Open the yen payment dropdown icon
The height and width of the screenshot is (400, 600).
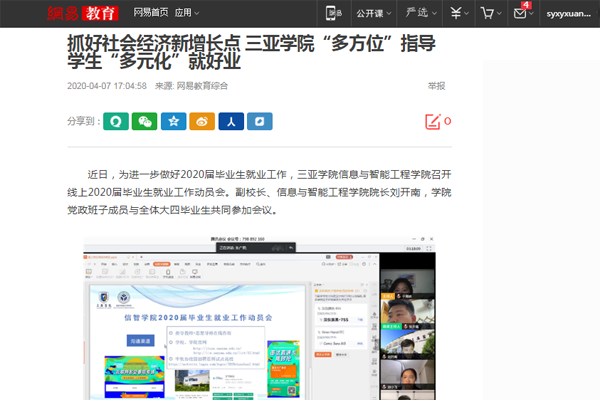[459, 13]
